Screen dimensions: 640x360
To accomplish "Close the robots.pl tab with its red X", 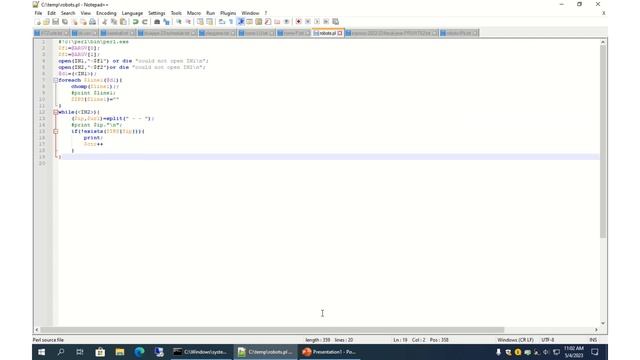I will click(x=340, y=33).
